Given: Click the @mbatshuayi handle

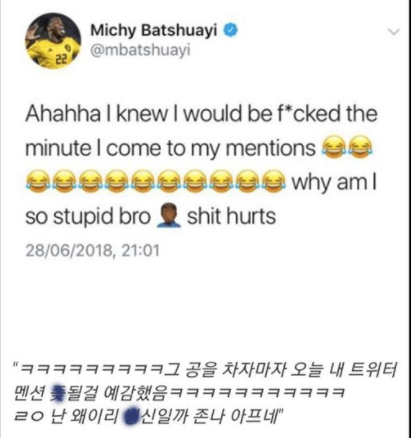Looking at the screenshot, I should (x=140, y=50).
